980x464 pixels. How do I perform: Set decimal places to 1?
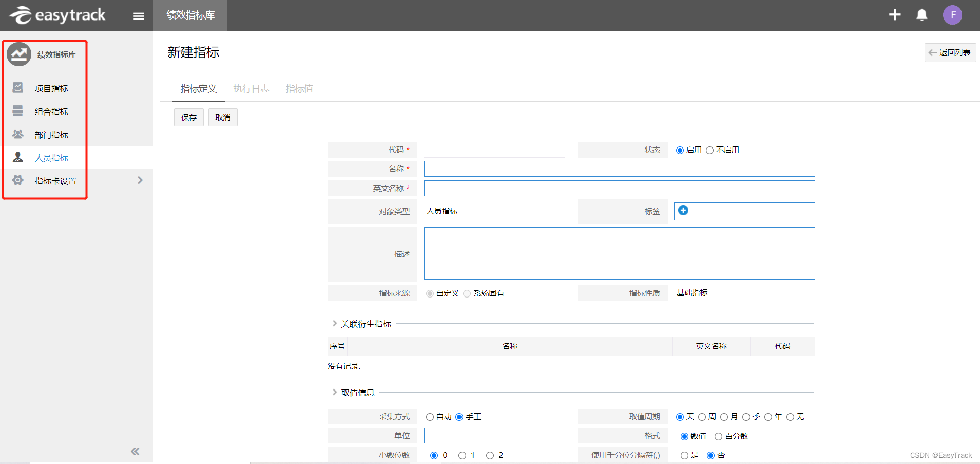point(462,455)
